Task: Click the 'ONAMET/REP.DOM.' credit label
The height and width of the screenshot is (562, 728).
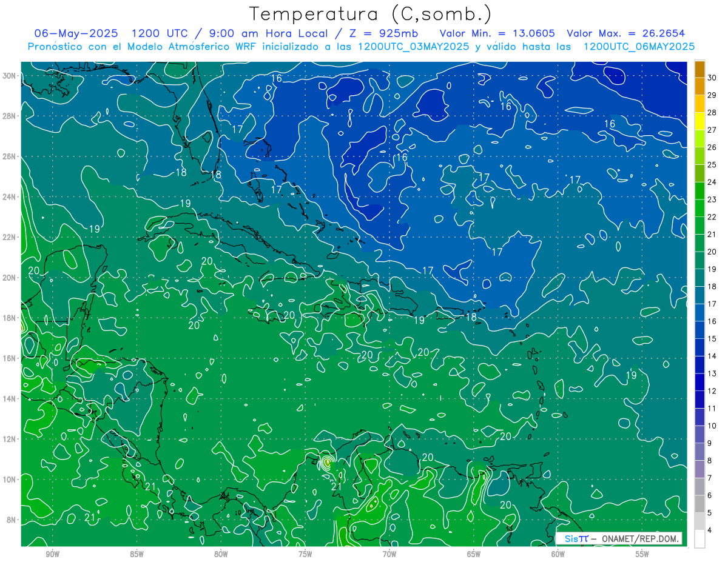Action: coord(639,538)
